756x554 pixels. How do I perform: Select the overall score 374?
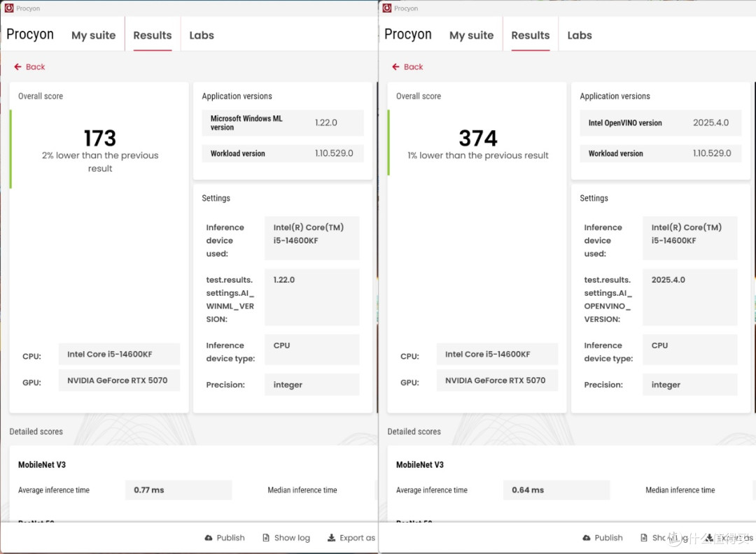click(478, 138)
